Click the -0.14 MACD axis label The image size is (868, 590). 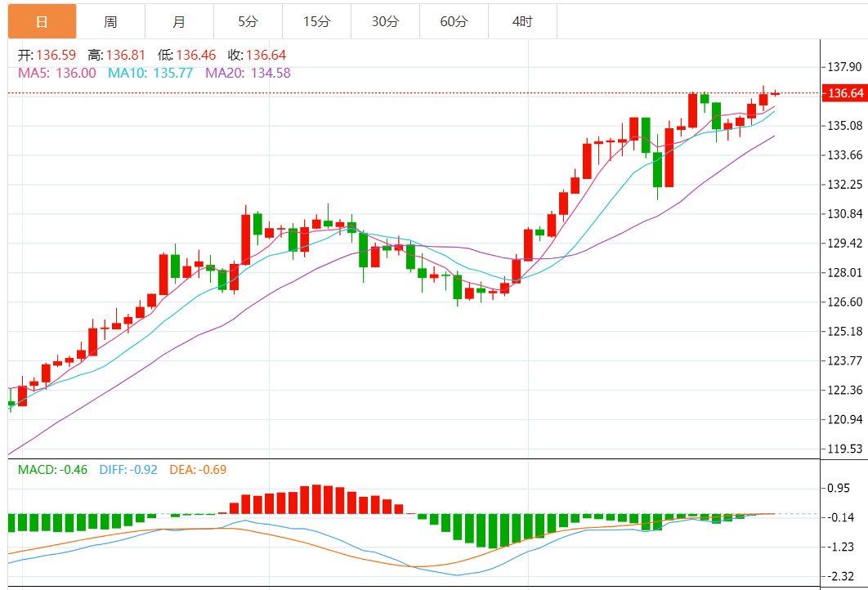pyautogui.click(x=840, y=517)
